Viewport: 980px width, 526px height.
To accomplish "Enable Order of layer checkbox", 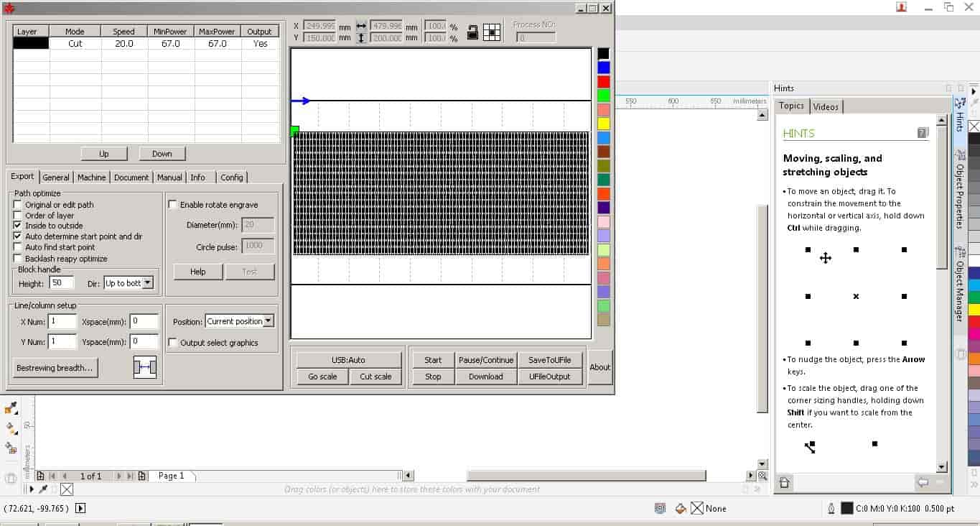I will coord(18,216).
